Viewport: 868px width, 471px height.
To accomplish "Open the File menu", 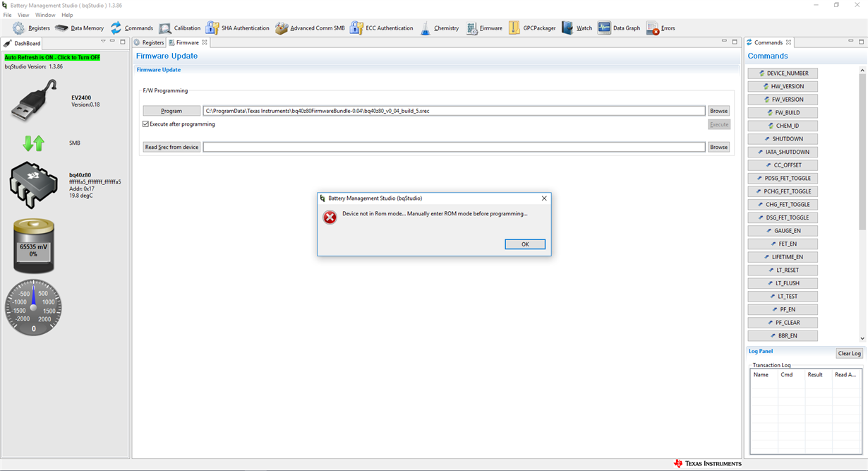I will (x=7, y=15).
